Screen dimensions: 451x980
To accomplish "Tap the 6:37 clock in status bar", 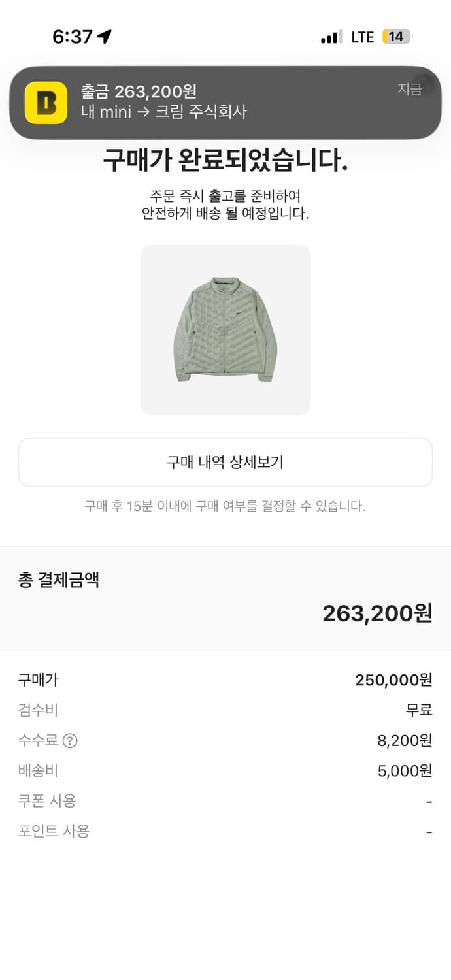I will coord(73,37).
